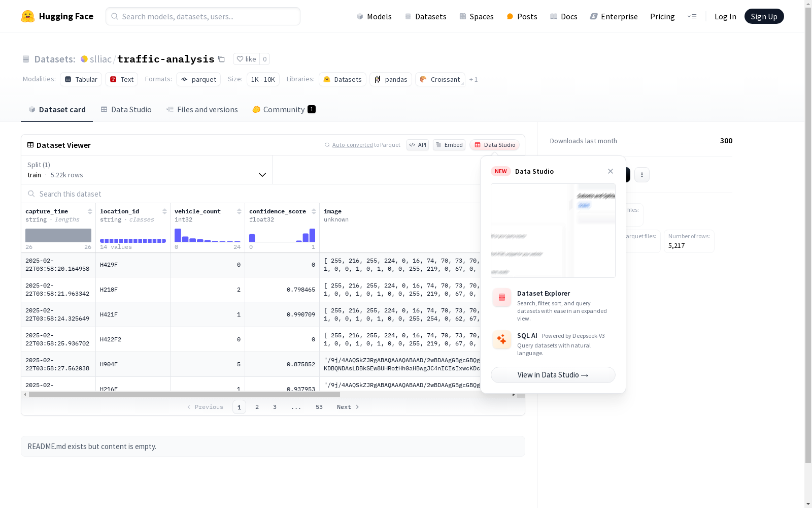This screenshot has width=812, height=508.
Task: Jump to page 53 of results
Action: 319,407
